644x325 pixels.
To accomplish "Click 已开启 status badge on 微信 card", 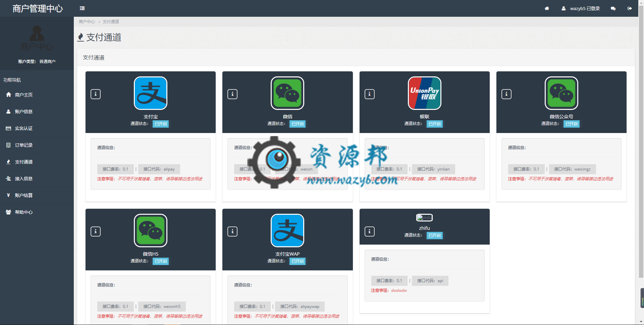I will 298,124.
